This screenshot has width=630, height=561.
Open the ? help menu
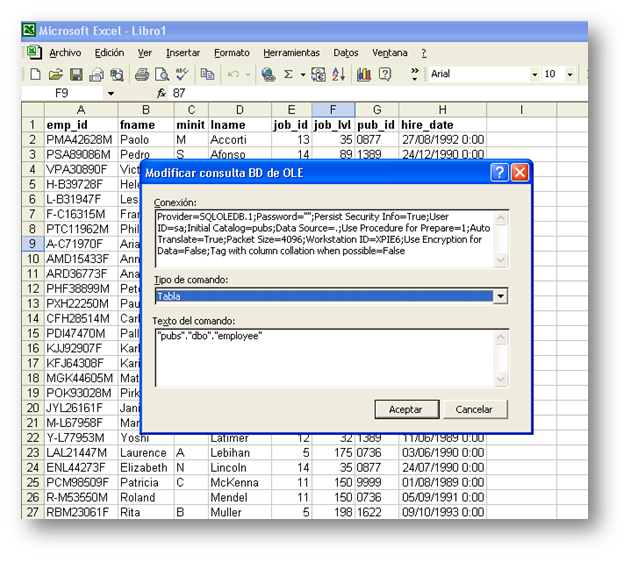pyautogui.click(x=424, y=53)
